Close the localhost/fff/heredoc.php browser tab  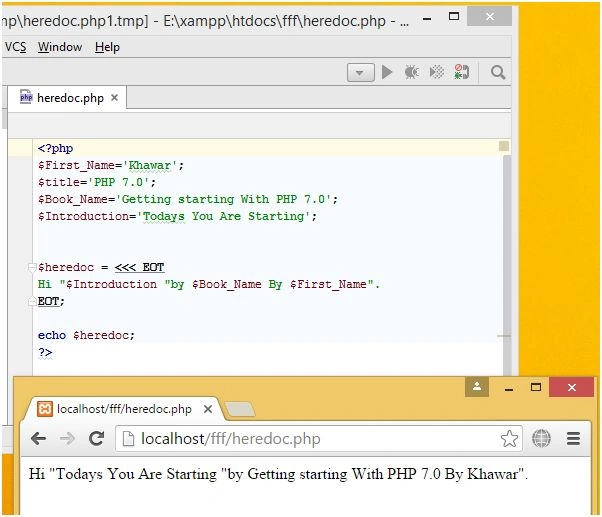(x=208, y=410)
